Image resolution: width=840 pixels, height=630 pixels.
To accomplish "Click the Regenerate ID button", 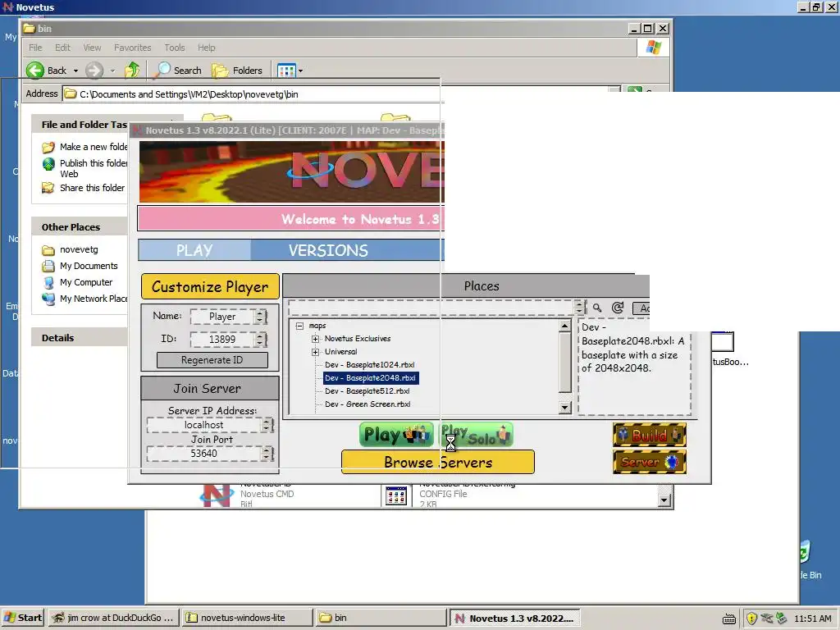I will tap(212, 360).
